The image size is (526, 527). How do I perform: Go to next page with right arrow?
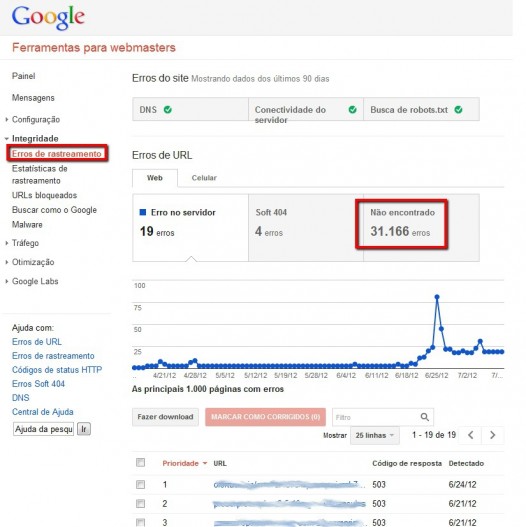point(492,435)
